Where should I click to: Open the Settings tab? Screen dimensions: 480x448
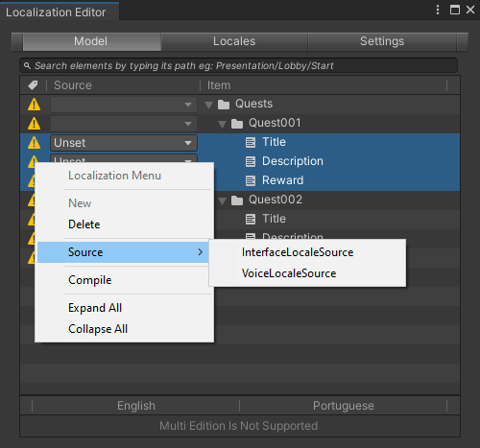382,41
